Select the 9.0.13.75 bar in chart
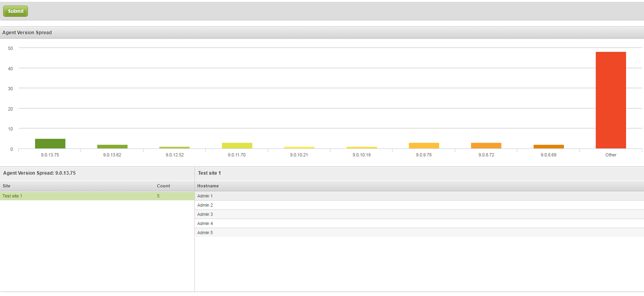The height and width of the screenshot is (296, 644). (x=50, y=144)
